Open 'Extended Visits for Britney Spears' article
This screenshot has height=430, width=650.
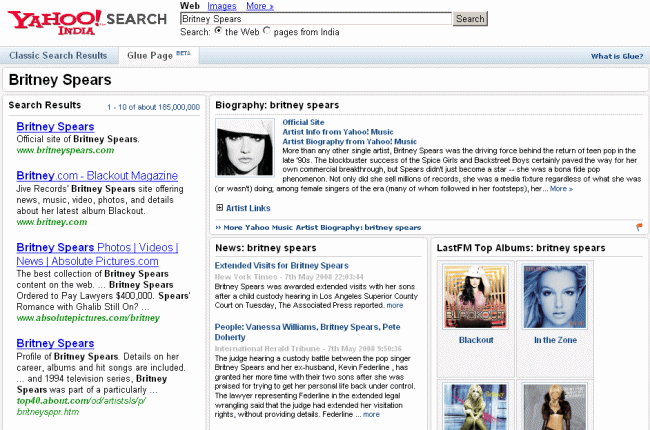[281, 265]
